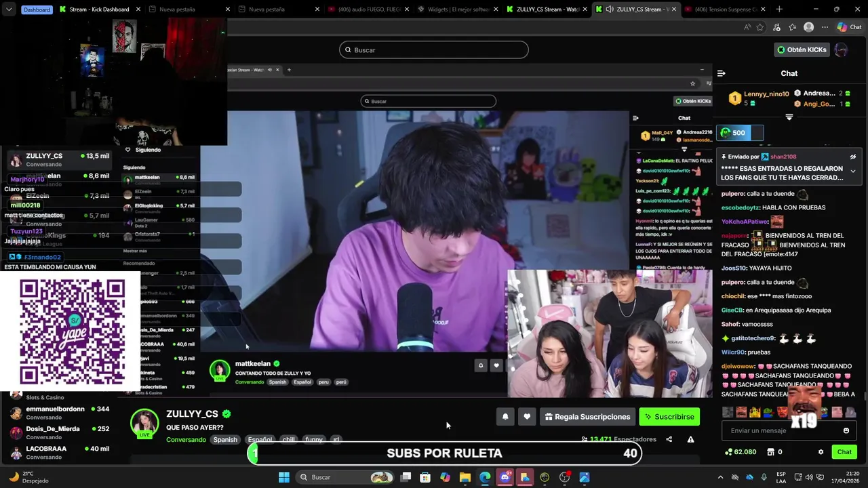
Task: Click the mattkeelan channel name in stream
Action: pyautogui.click(x=253, y=364)
